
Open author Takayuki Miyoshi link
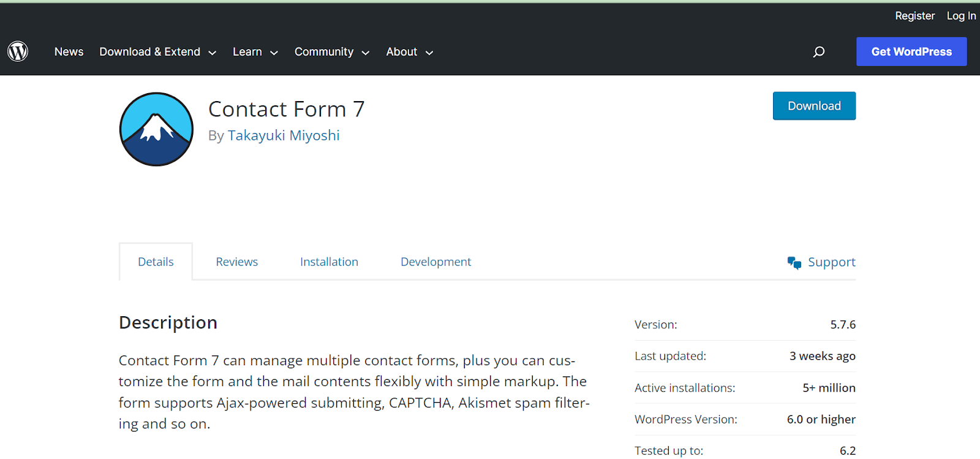(x=284, y=135)
